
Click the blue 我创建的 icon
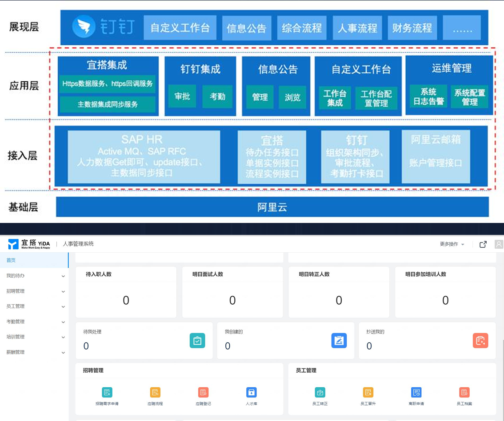(x=339, y=341)
